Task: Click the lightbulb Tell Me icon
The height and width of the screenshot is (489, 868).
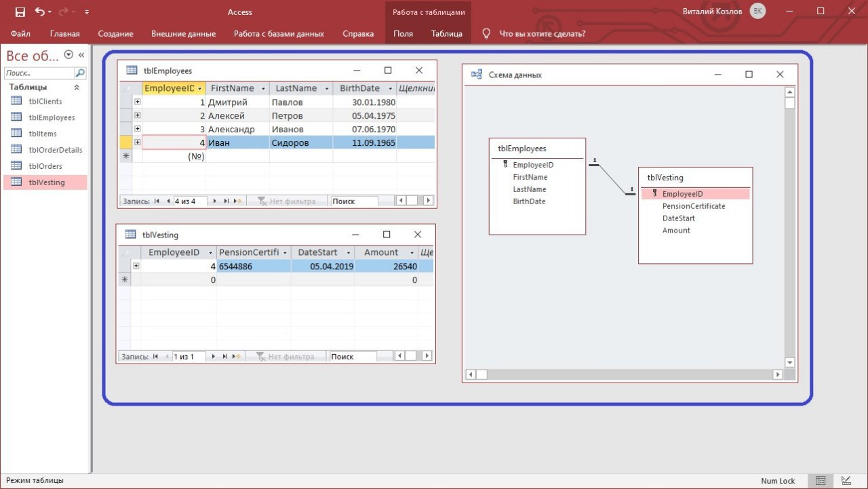Action: (486, 33)
